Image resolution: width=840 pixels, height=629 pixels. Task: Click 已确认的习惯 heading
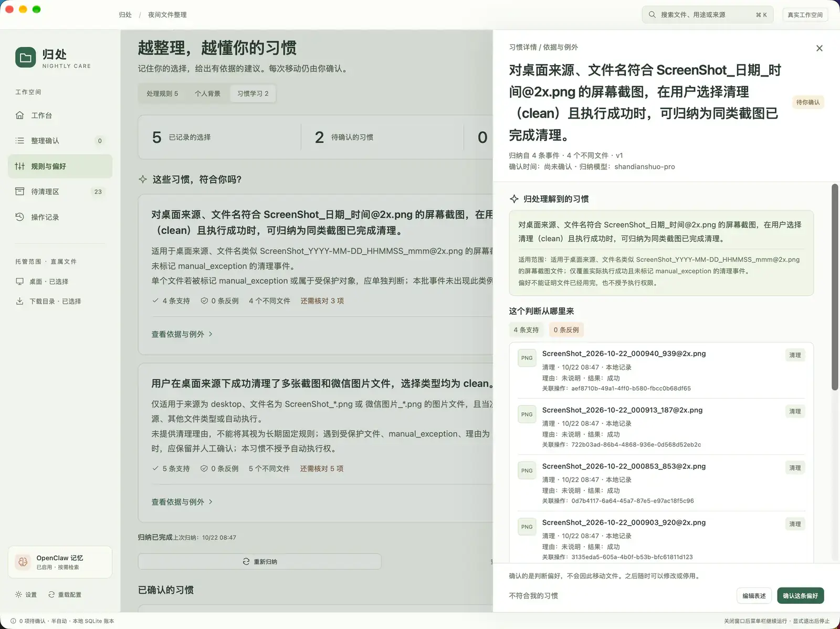(166, 590)
